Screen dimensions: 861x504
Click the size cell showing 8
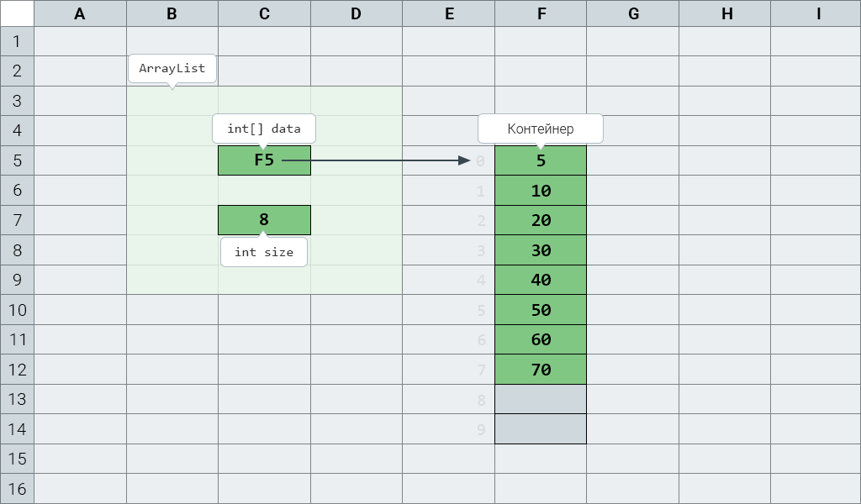click(264, 220)
